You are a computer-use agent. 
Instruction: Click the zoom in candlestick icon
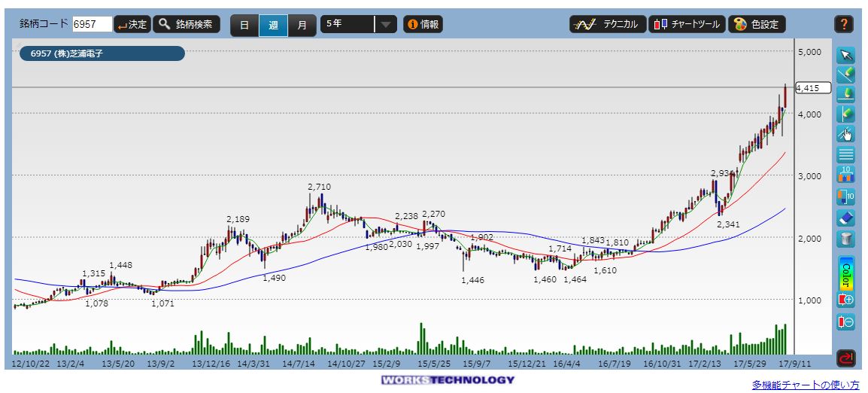(845, 300)
